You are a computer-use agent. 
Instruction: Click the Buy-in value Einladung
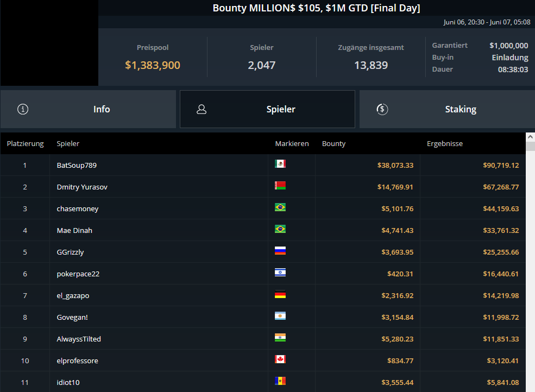[510, 58]
